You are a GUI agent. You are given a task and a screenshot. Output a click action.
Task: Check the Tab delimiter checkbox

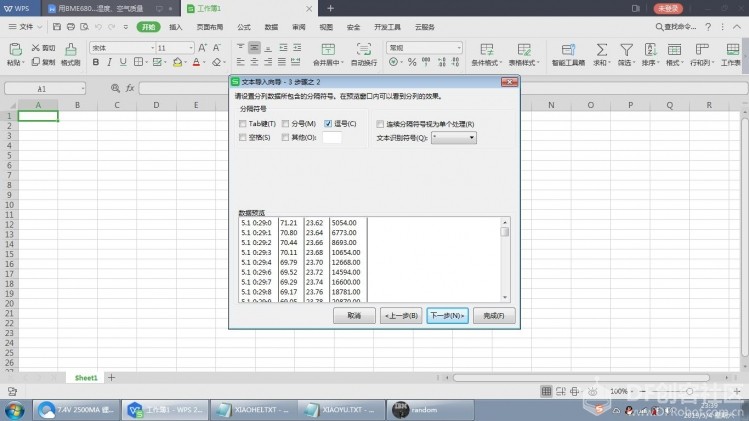tap(243, 124)
